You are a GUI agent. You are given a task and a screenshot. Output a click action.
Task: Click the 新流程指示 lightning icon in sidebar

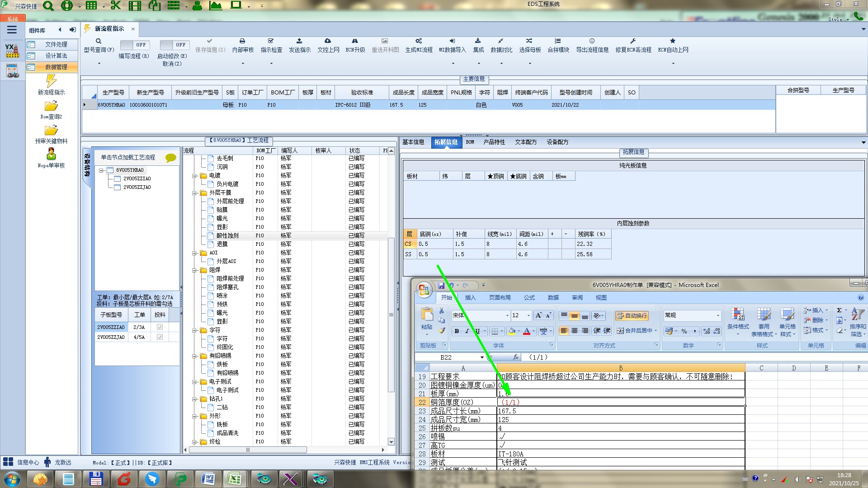click(x=51, y=81)
